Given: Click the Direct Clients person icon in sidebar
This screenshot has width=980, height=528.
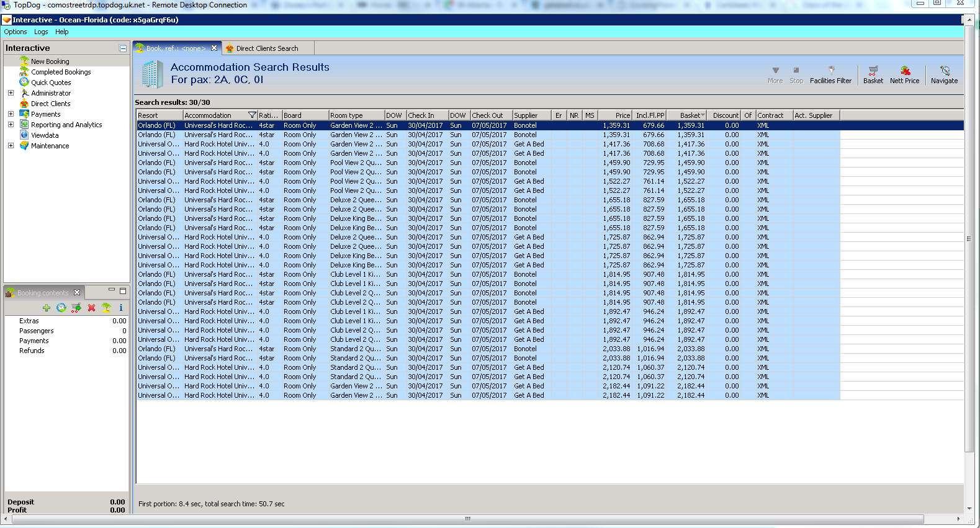Looking at the screenshot, I should point(24,103).
